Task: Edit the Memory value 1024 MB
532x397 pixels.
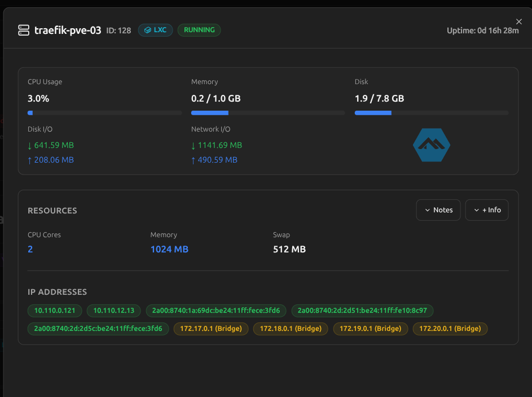Action: [169, 249]
